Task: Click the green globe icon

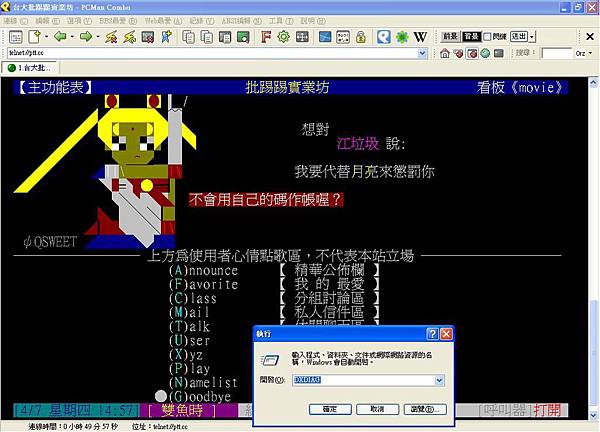Action: click(485, 53)
